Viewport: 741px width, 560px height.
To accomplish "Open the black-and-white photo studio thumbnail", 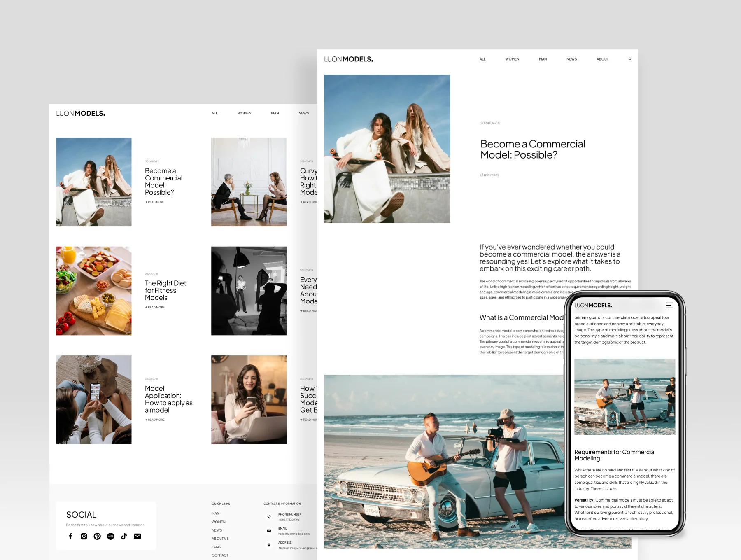I will pyautogui.click(x=249, y=291).
